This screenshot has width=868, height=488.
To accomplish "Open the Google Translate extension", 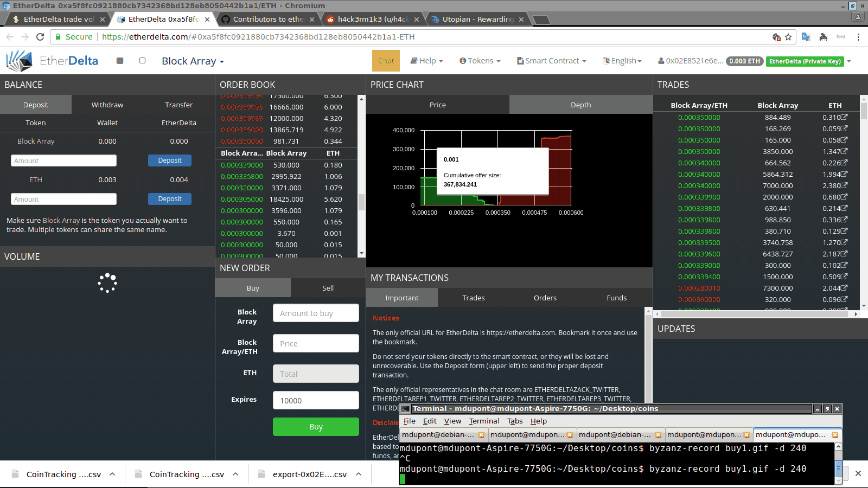I will pos(806,37).
